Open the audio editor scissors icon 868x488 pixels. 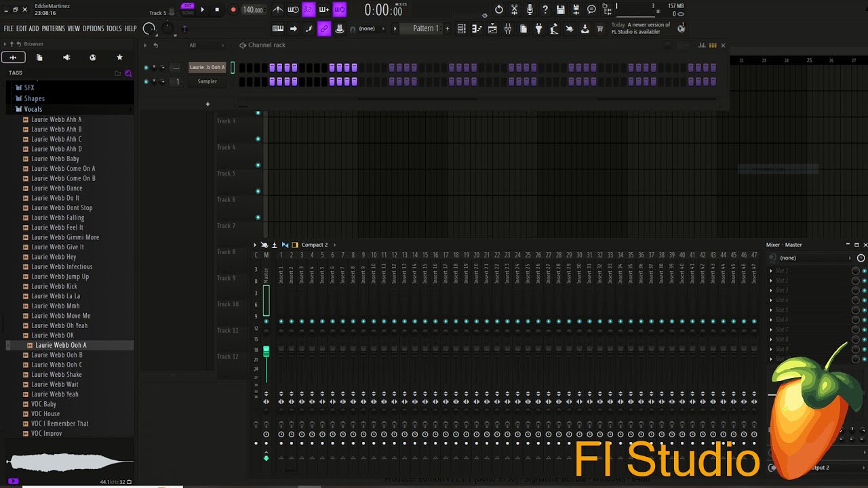(514, 9)
